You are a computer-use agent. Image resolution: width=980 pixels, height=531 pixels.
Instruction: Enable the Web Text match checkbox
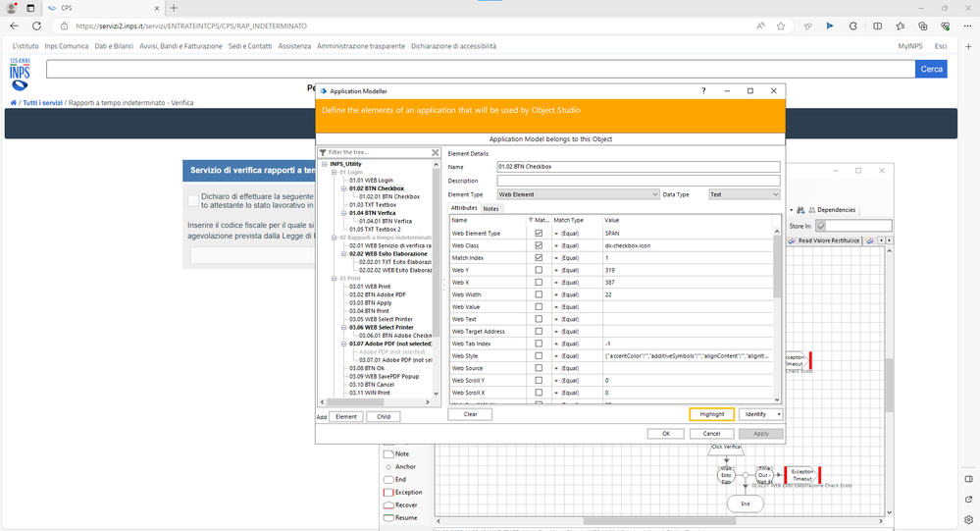(538, 319)
